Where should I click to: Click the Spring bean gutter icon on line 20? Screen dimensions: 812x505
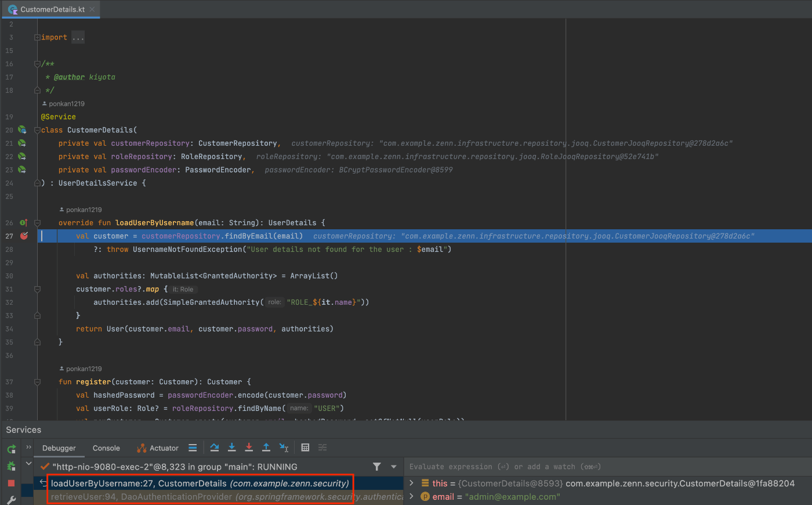22,130
